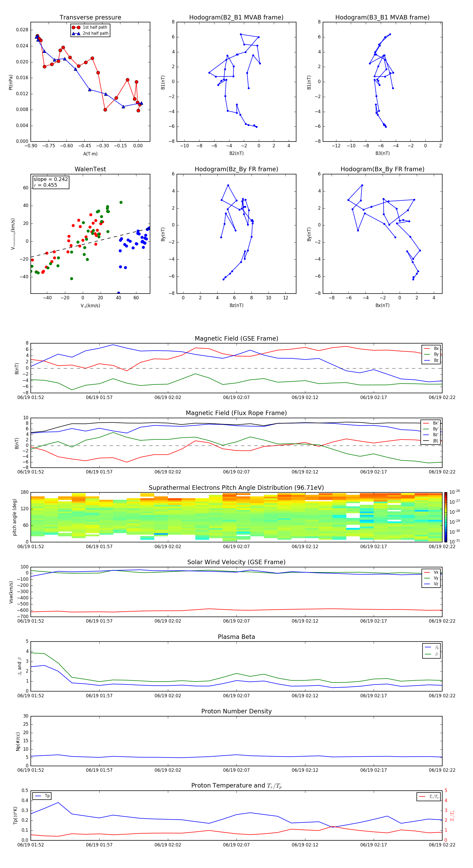Click the WalenTest plot title

90,169
